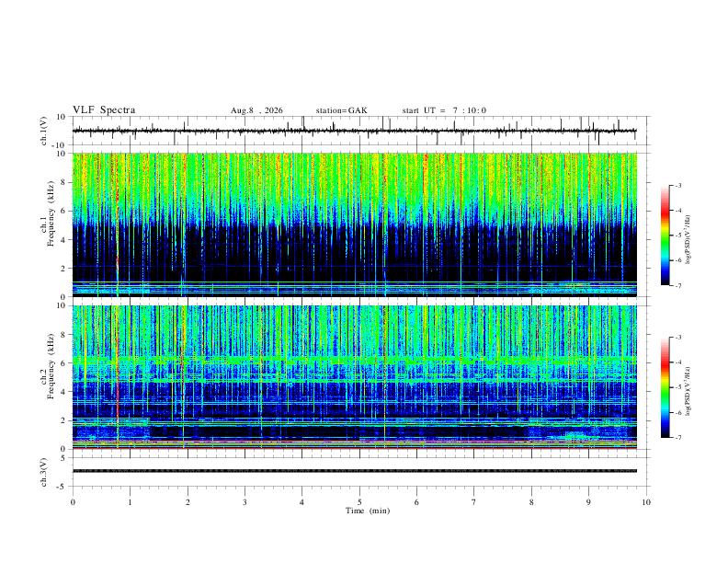The image size is (728, 563).
Task: Click the ch.3 black signal band
Action: click(355, 471)
